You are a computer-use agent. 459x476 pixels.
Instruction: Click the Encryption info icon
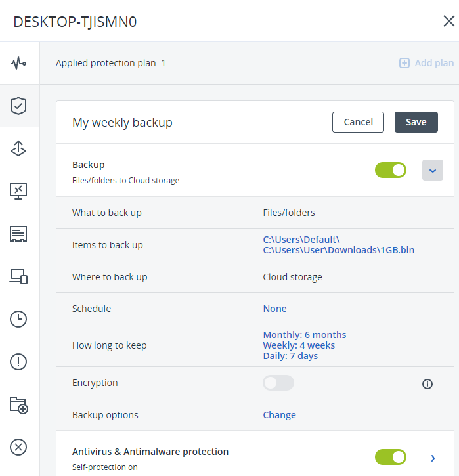pos(427,384)
